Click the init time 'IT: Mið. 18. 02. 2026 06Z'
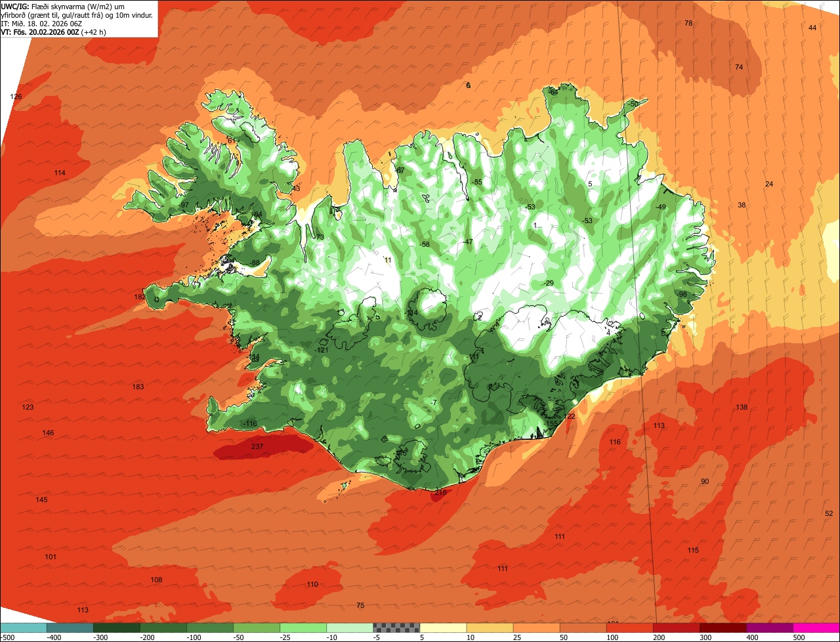The height and width of the screenshot is (642, 840). coord(41,24)
